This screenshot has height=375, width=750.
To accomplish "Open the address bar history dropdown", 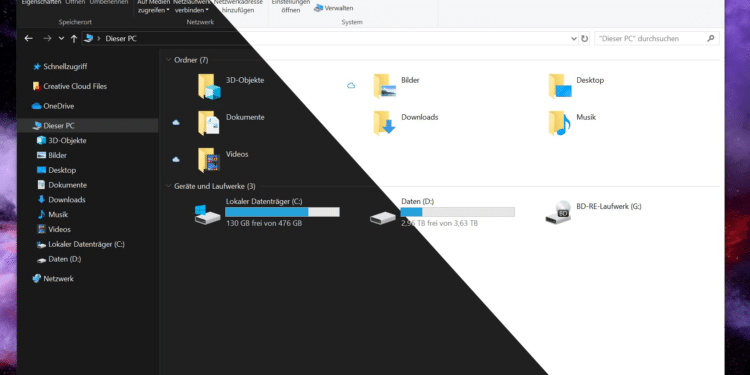I will (574, 39).
